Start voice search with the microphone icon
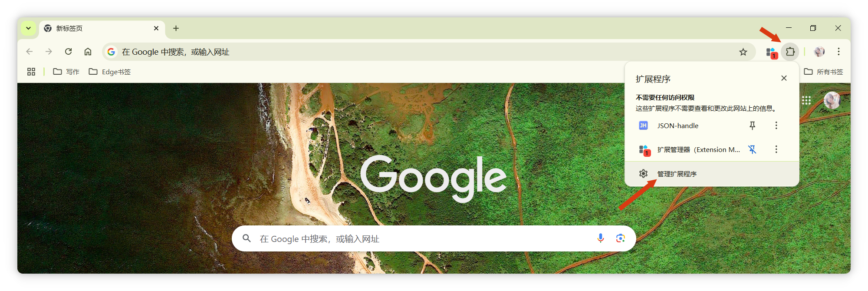 pyautogui.click(x=600, y=238)
